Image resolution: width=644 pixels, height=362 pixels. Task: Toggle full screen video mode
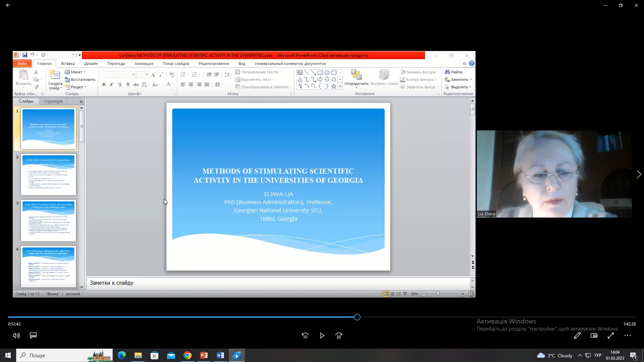[611, 336]
